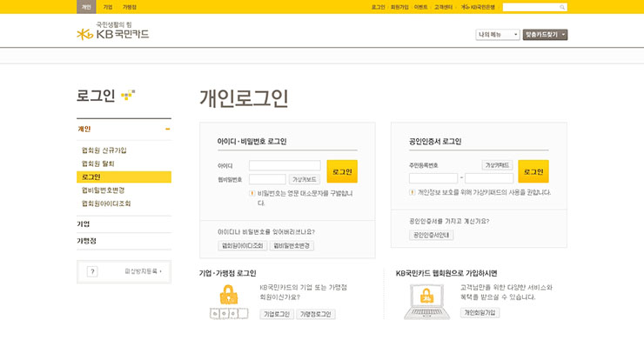Click the 아이디 input field
This screenshot has width=644, height=340.
[x=285, y=165]
